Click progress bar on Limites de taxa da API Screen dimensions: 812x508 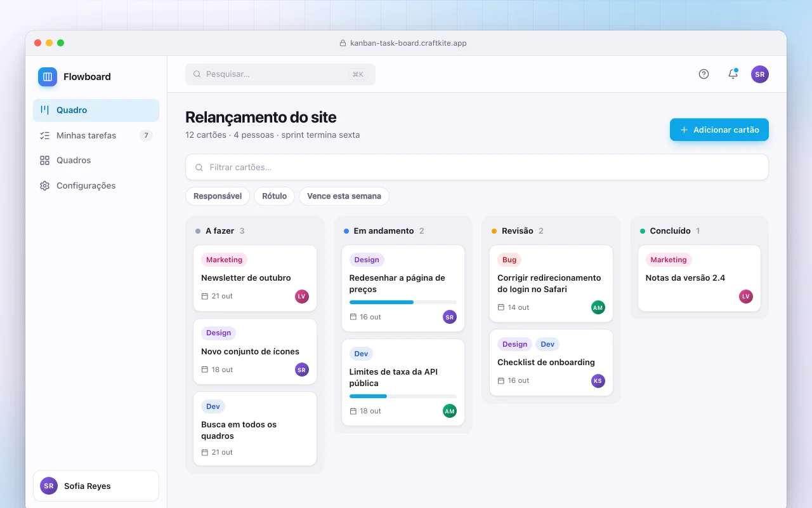[403, 396]
